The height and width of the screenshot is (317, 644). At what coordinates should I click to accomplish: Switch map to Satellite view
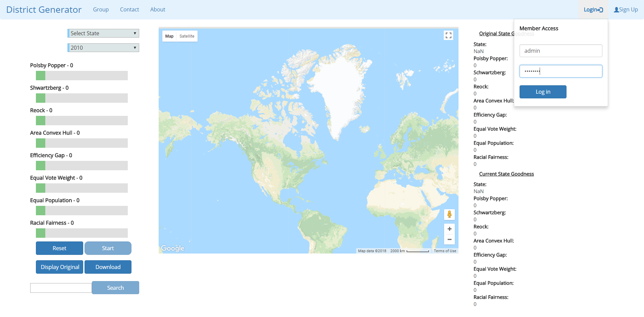coord(187,36)
